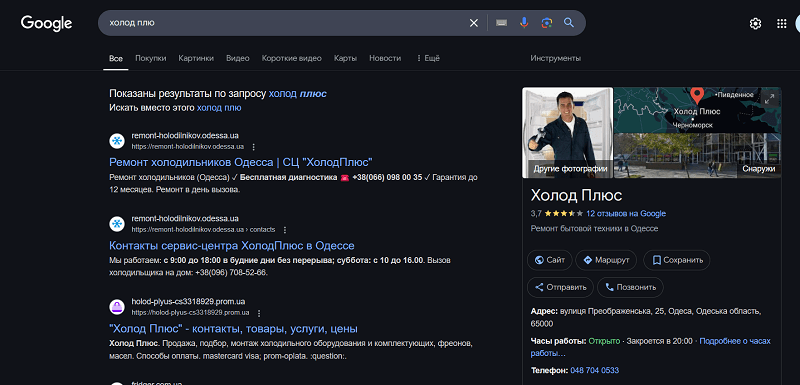800x385 pixels.
Task: Open "Холод Плюс" контакты товары услуги result
Action: pos(233,329)
